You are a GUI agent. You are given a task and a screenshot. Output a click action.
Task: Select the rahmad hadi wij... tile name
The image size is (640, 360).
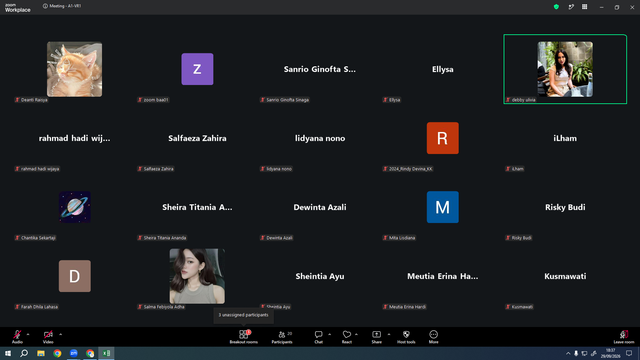(74, 138)
